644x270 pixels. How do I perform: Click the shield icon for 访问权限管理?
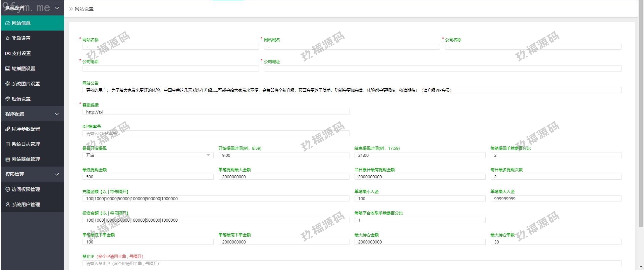point(8,189)
